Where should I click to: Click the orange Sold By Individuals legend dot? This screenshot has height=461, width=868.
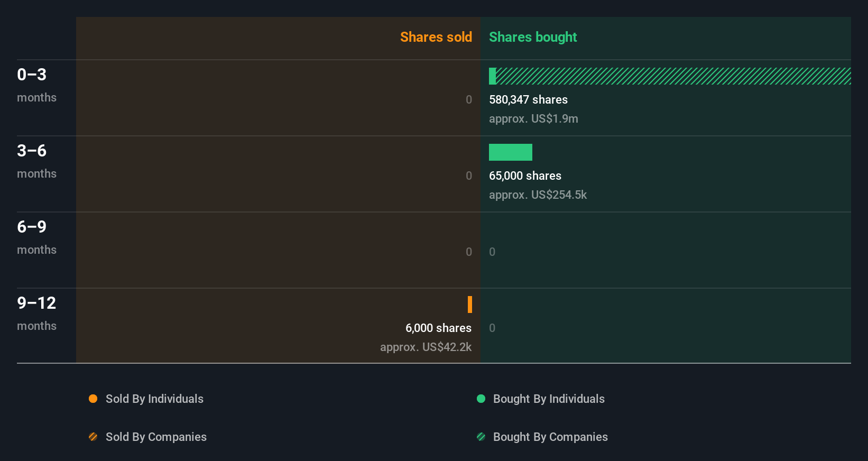(x=93, y=399)
